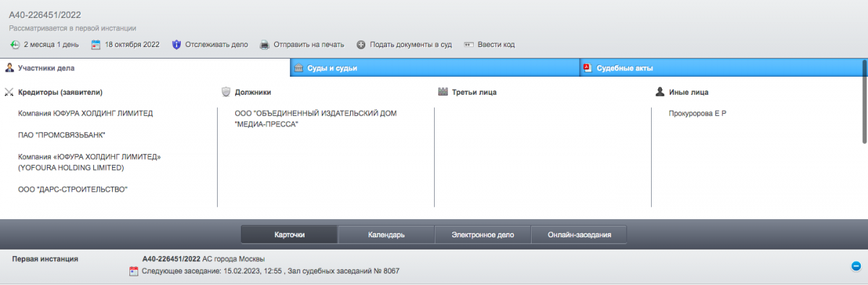Click the shield icon for tracking the case
Image resolution: width=868 pixels, height=285 pixels.
pos(176,45)
